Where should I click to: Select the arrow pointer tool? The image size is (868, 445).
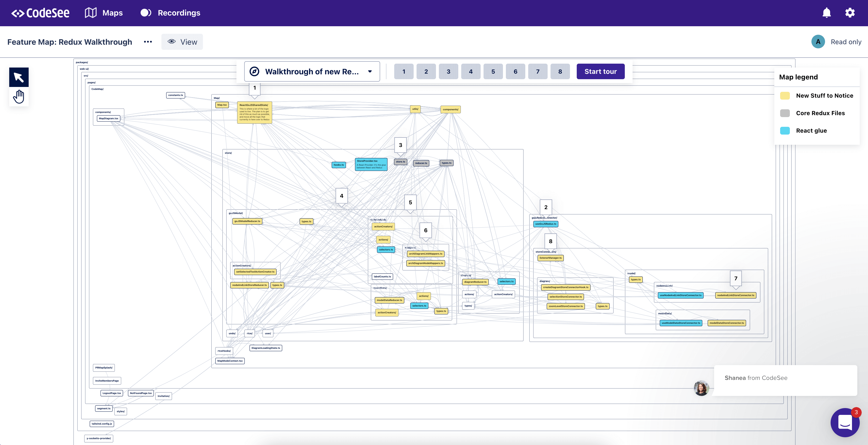coord(19,77)
